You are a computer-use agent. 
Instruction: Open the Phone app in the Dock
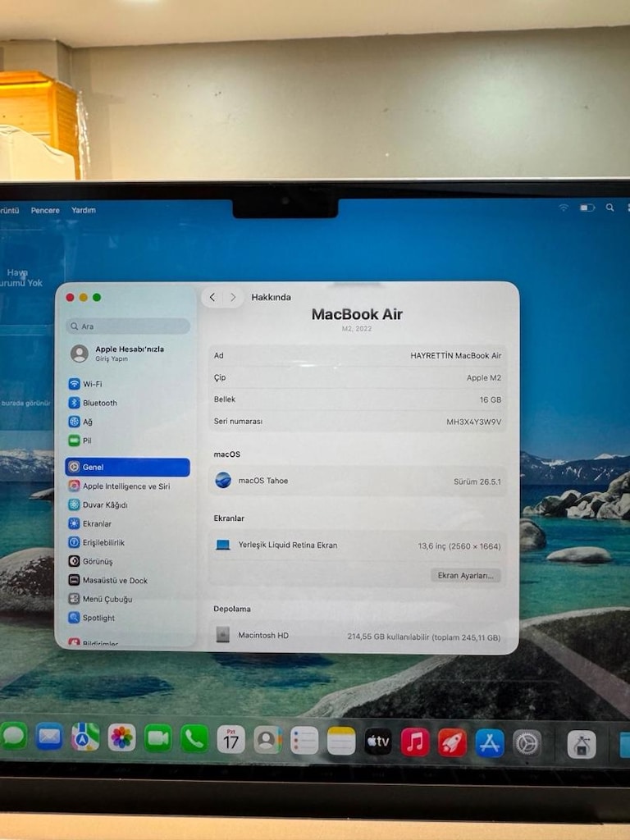[194, 739]
